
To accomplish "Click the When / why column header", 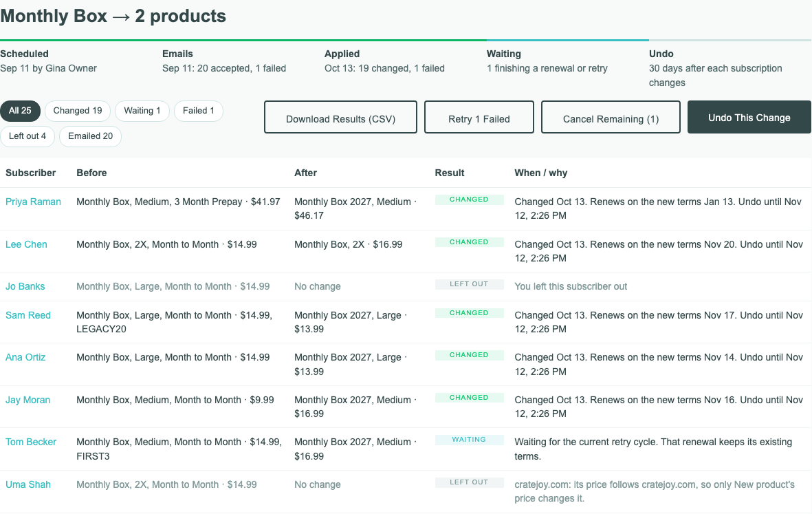I will pos(540,173).
